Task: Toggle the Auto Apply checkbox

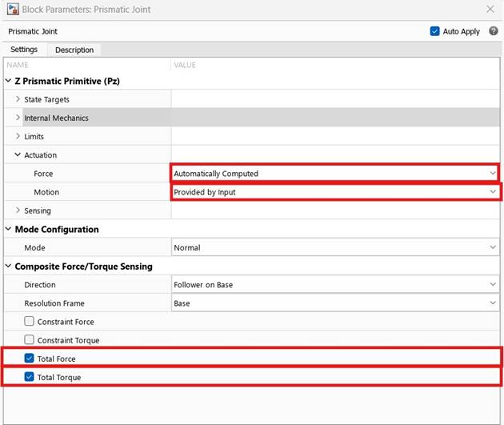Action: point(435,31)
